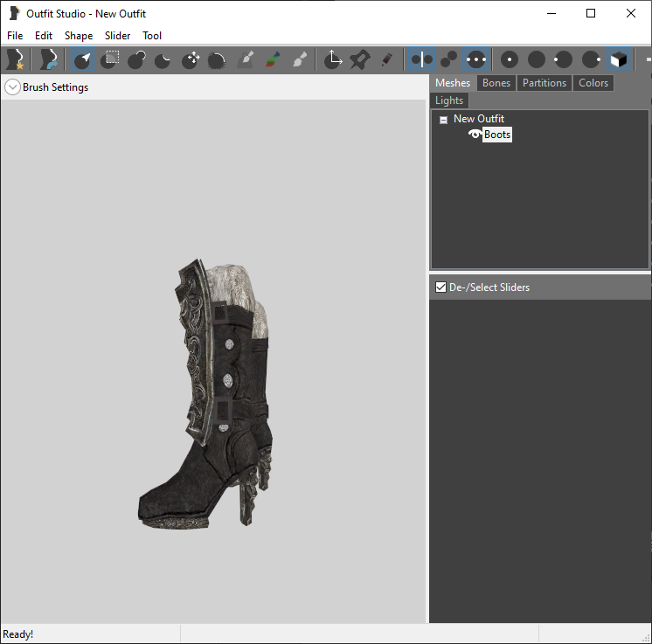Toggle the Global Brush Collision option
This screenshot has width=652, height=644.
(476, 60)
